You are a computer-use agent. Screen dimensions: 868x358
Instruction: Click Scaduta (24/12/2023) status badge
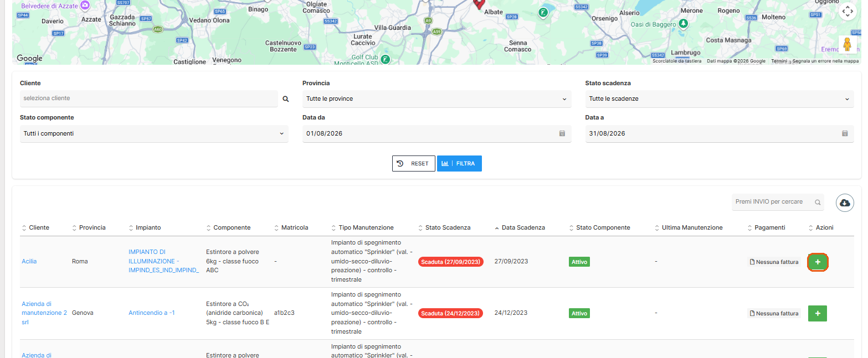pos(451,313)
